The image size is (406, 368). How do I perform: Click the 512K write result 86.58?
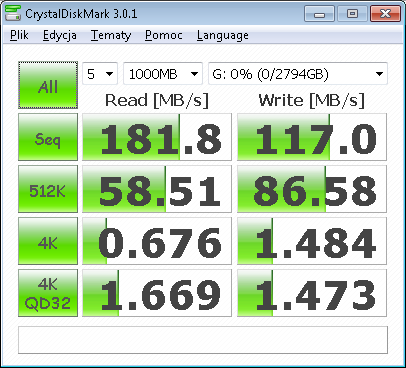pyautogui.click(x=312, y=189)
